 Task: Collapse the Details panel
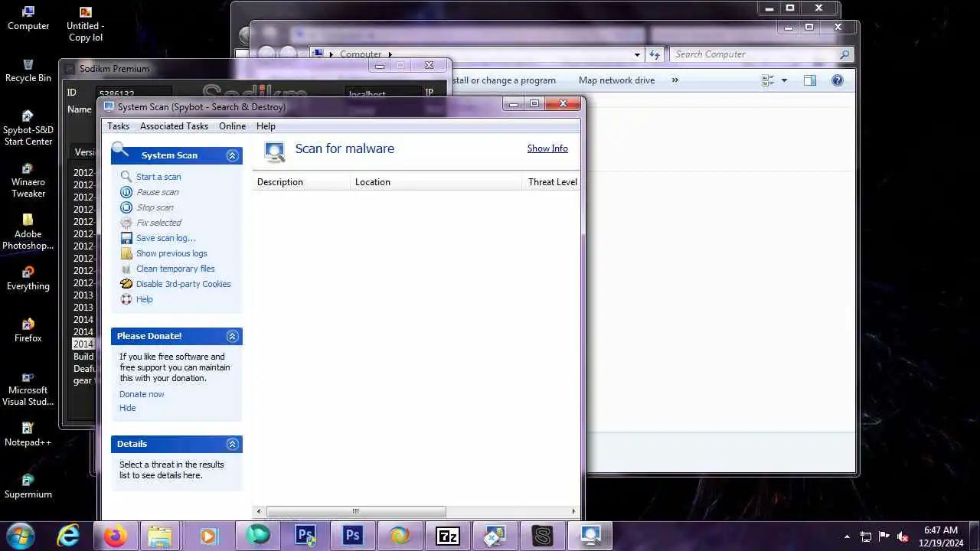[x=232, y=444]
